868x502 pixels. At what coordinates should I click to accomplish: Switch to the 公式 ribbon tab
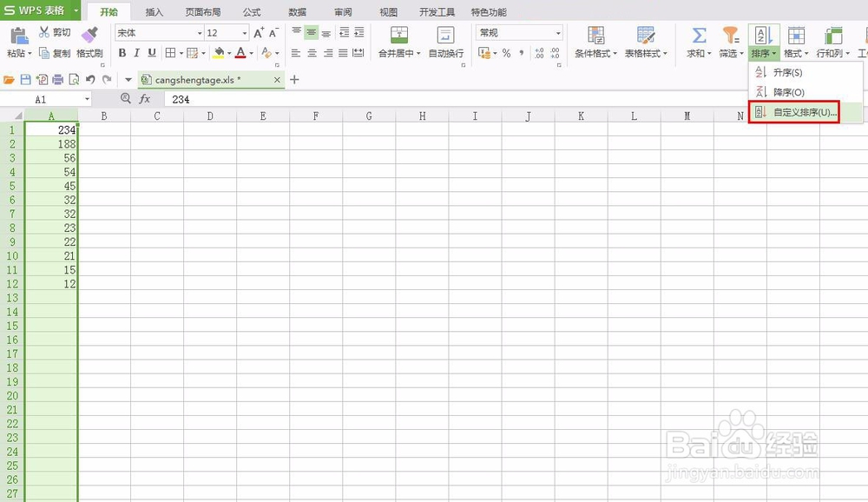[252, 11]
